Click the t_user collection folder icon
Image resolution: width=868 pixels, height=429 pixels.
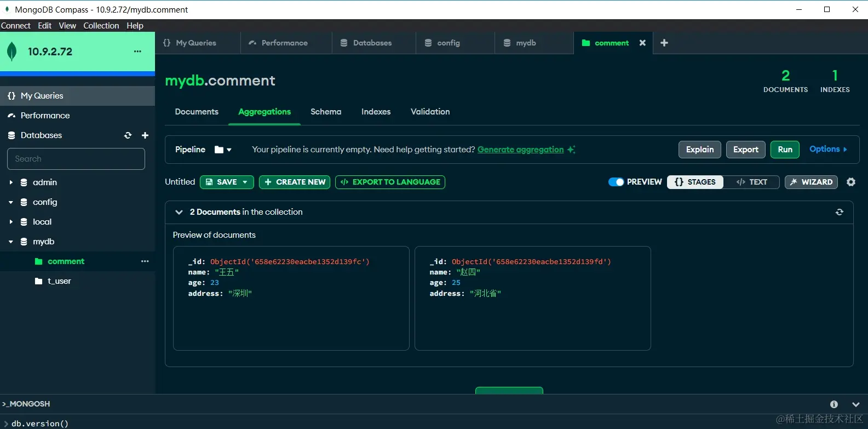click(x=38, y=281)
